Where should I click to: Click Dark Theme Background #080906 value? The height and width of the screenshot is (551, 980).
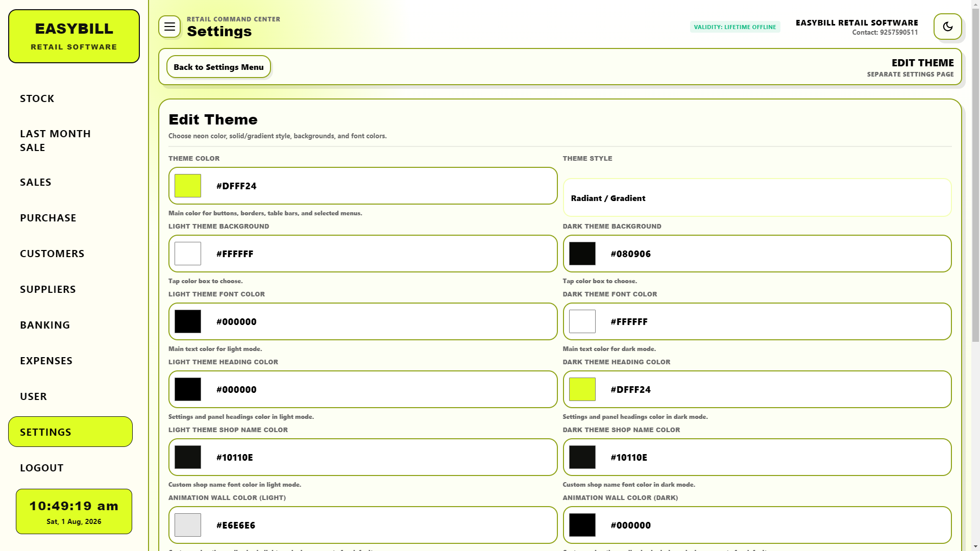coord(631,254)
